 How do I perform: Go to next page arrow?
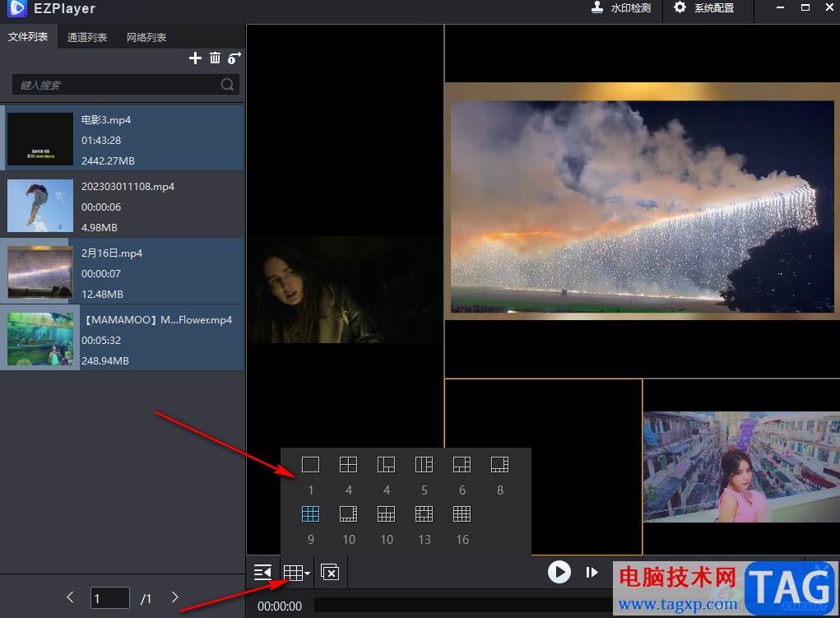click(174, 597)
